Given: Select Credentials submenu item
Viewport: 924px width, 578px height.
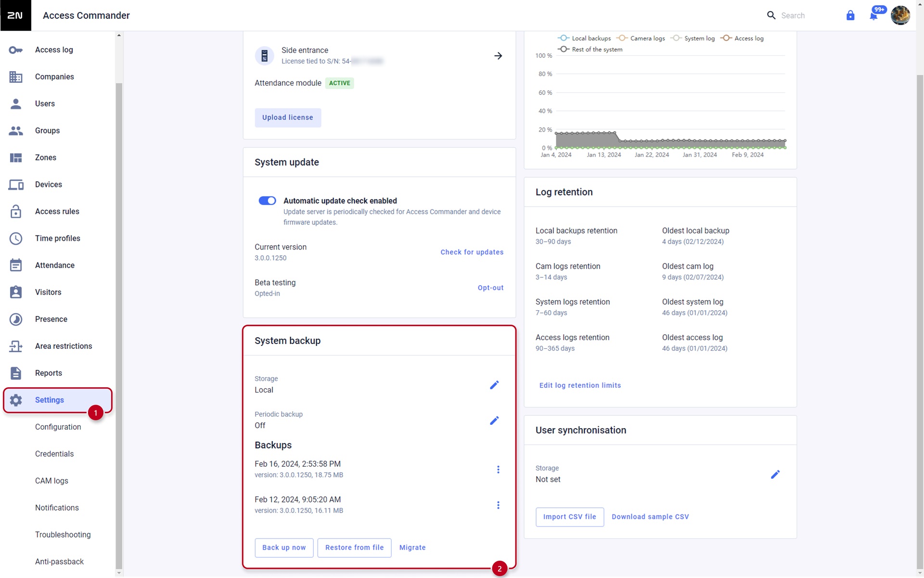Looking at the screenshot, I should (x=54, y=454).
